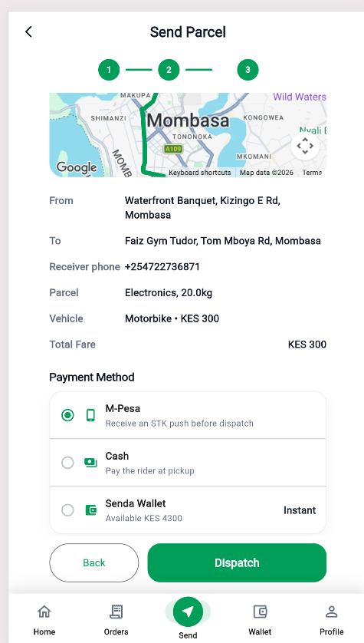Click the Payment Method heading
The height and width of the screenshot is (643, 364).
92,378
